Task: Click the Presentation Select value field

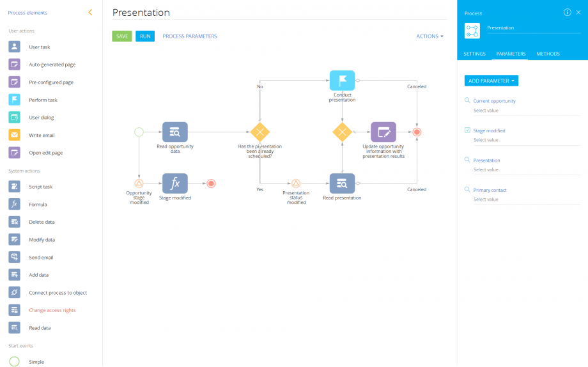Action: click(527, 169)
